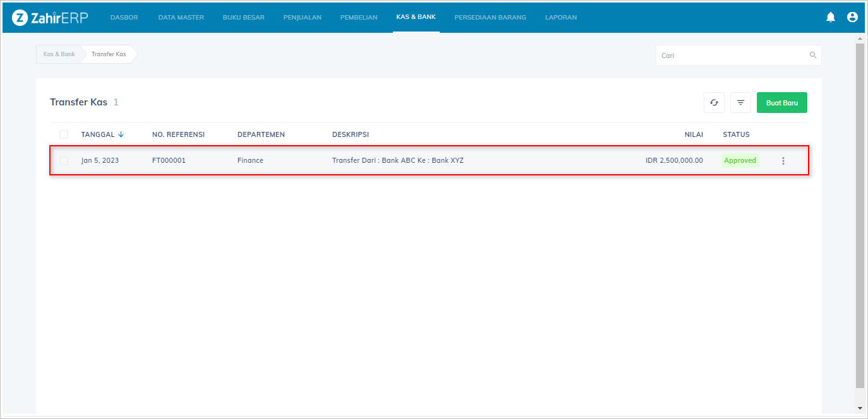Open the notifications bell
The width and height of the screenshot is (868, 419).
point(831,18)
